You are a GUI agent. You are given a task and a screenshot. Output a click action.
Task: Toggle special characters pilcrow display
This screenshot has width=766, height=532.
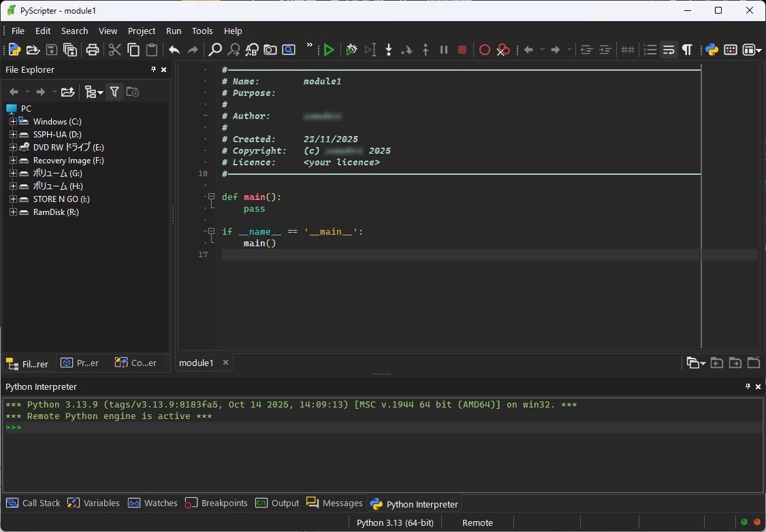point(687,50)
